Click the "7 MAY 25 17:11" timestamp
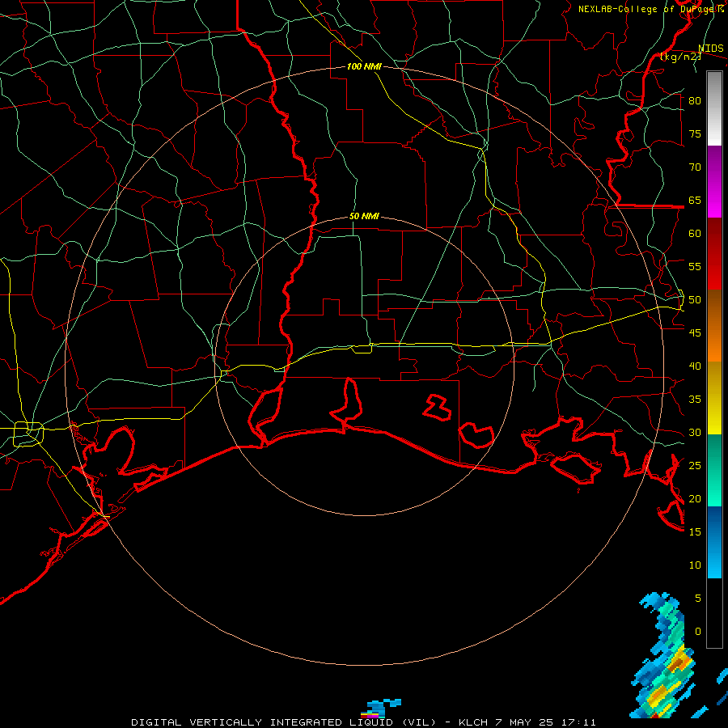728x728 pixels. coord(545,722)
